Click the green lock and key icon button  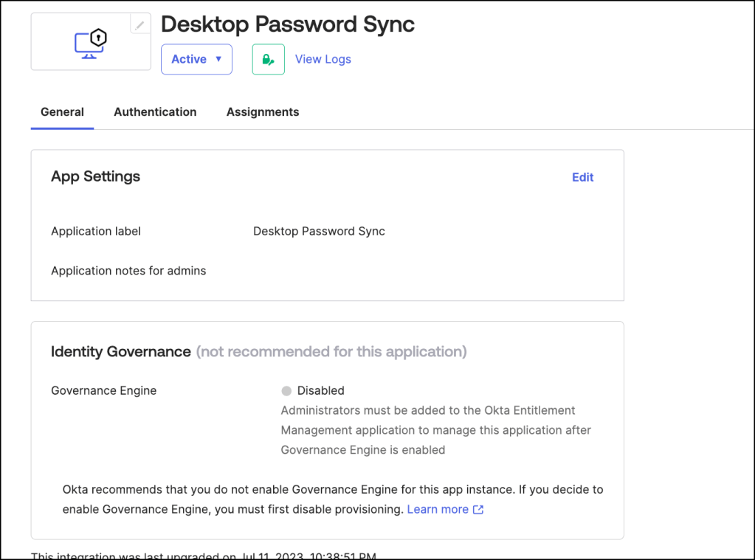(x=268, y=59)
